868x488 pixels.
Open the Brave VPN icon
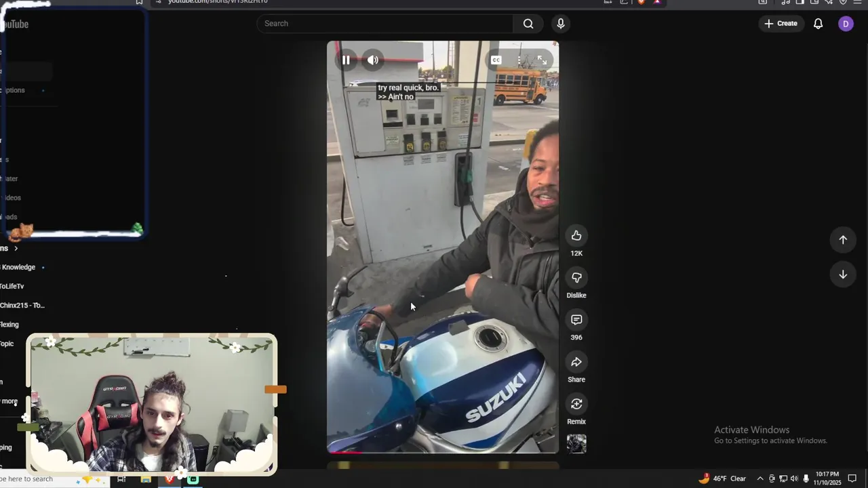pyautogui.click(x=843, y=2)
